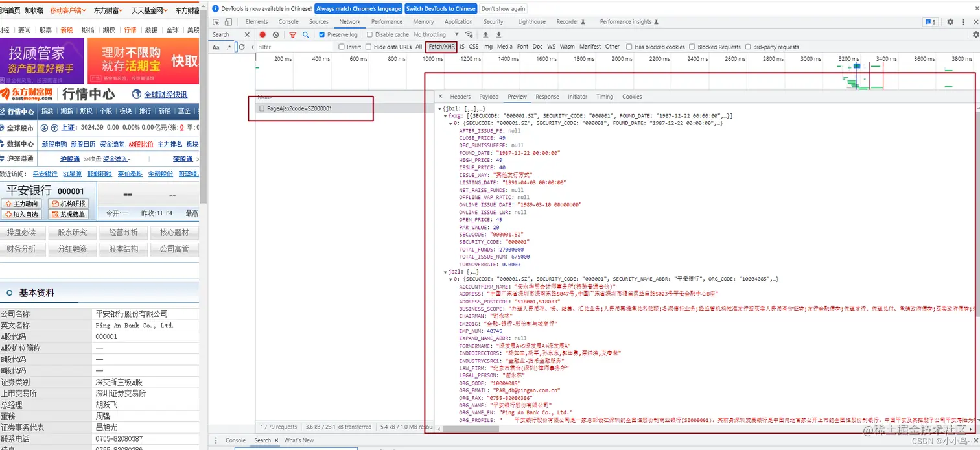This screenshot has width=980, height=450.
Task: Collapse item 0 under the fxxg array
Action: pos(450,123)
